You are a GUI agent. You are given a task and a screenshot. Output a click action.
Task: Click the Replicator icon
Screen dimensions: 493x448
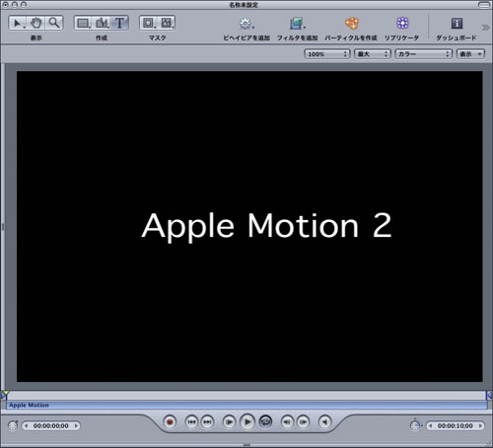click(402, 24)
